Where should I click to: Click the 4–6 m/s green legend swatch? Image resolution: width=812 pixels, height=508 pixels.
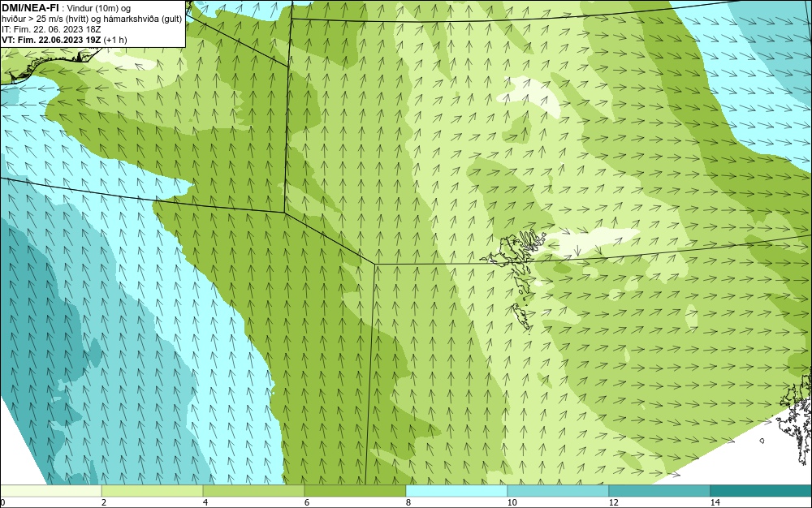[253, 491]
